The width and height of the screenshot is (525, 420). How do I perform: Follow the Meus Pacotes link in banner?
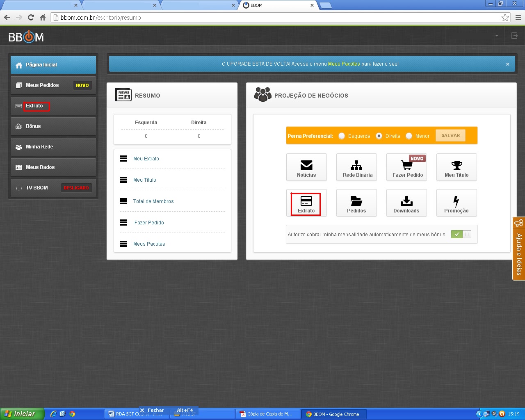click(x=344, y=64)
